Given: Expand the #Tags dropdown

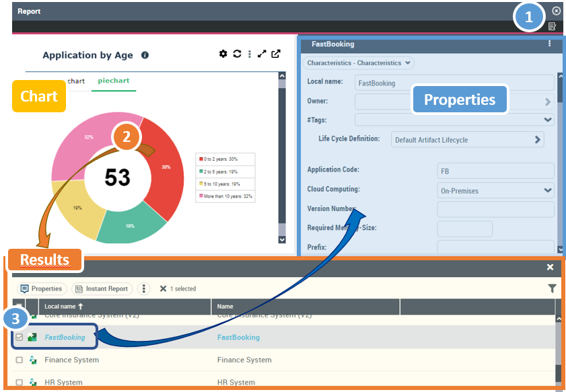Looking at the screenshot, I should pos(547,120).
